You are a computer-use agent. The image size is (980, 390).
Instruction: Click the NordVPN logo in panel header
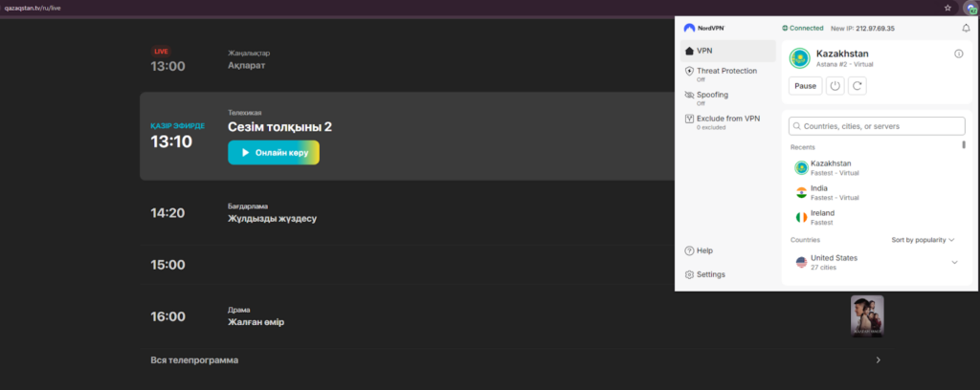703,28
